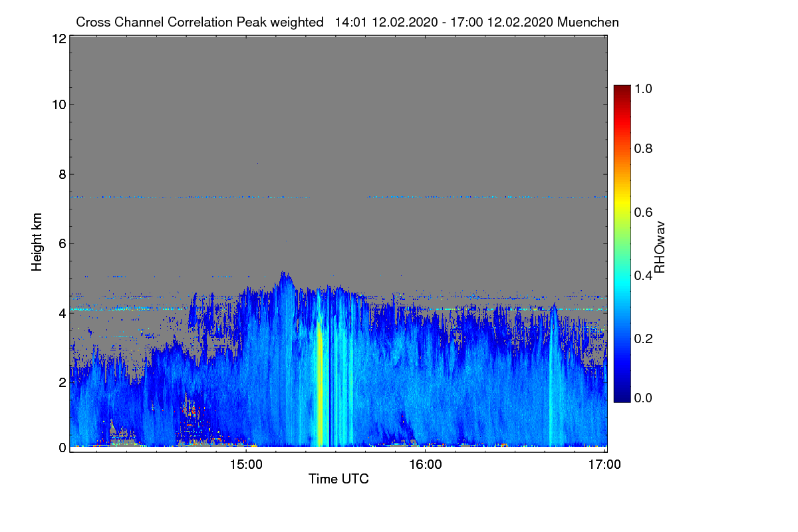Image resolution: width=798 pixels, height=532 pixels.
Task: Click the colorbar value 0.6
Action: tap(644, 212)
